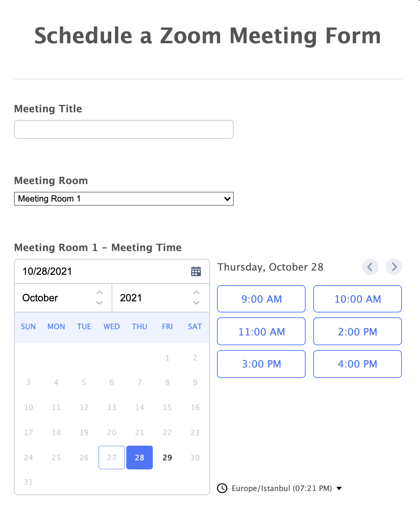Click the month down arrow
The height and width of the screenshot is (514, 420).
(99, 303)
